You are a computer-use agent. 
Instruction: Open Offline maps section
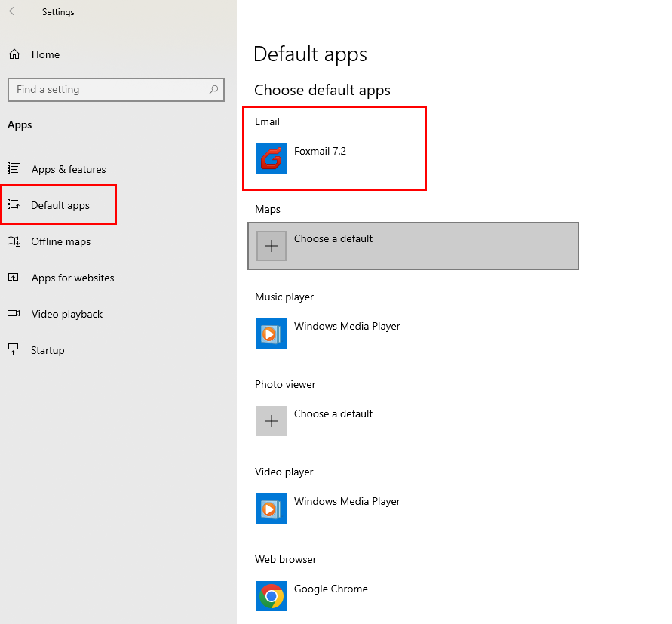(x=61, y=241)
